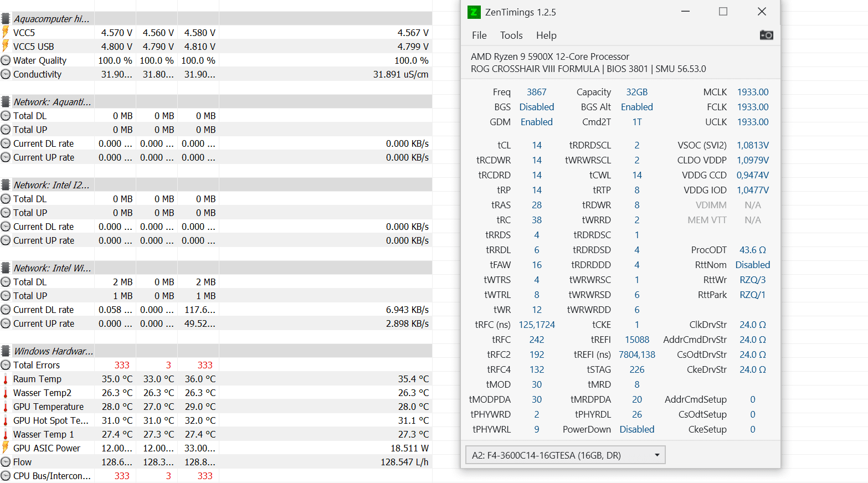This screenshot has height=483, width=868.
Task: Click the GPU Temperature thermometer icon
Action: pos(6,407)
